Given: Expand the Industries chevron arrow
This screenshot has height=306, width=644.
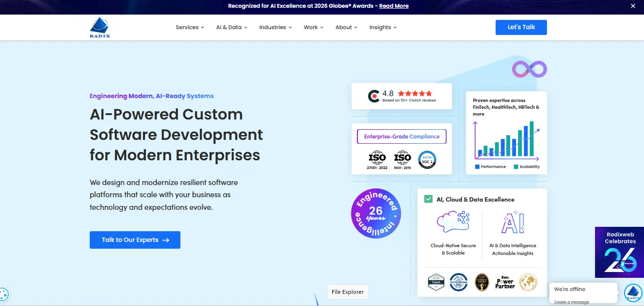Looking at the screenshot, I should click(x=290, y=28).
